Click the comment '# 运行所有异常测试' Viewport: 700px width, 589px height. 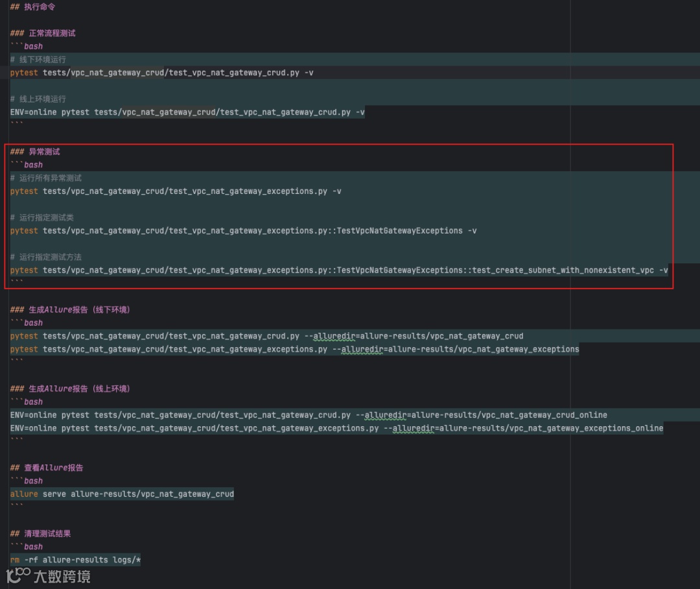click(x=46, y=178)
